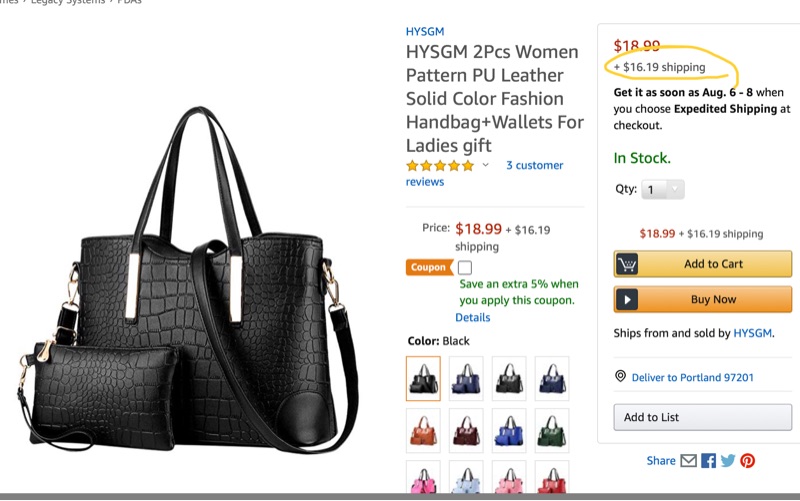800x501 pixels.
Task: Open the 3 customer reviews link
Action: tap(534, 166)
